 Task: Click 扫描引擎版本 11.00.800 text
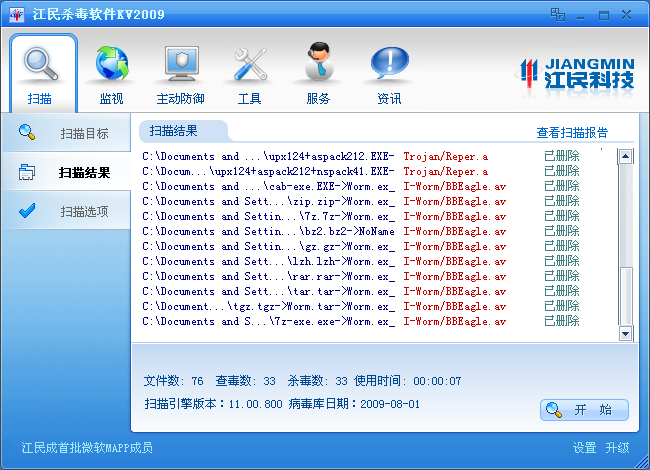click(213, 404)
